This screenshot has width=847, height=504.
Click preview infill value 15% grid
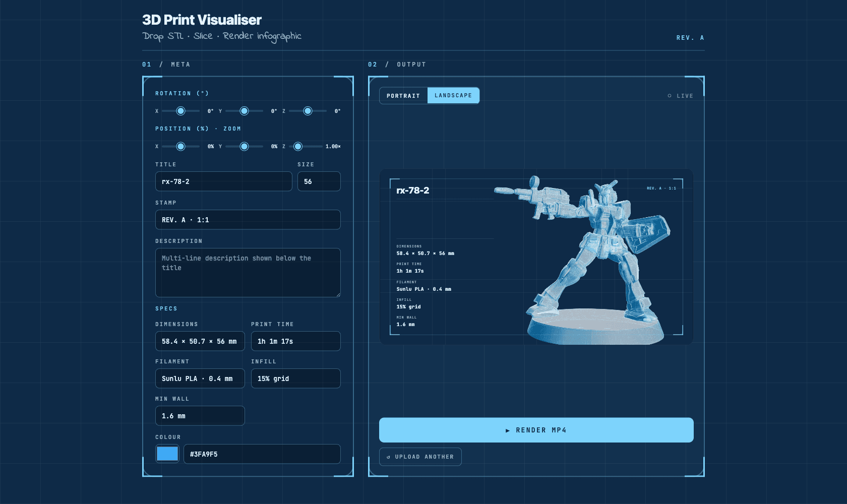tap(408, 307)
